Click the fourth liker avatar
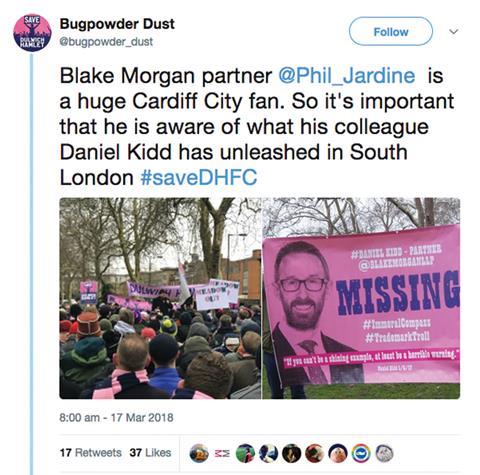The width and height of the screenshot is (480, 475). click(x=269, y=453)
